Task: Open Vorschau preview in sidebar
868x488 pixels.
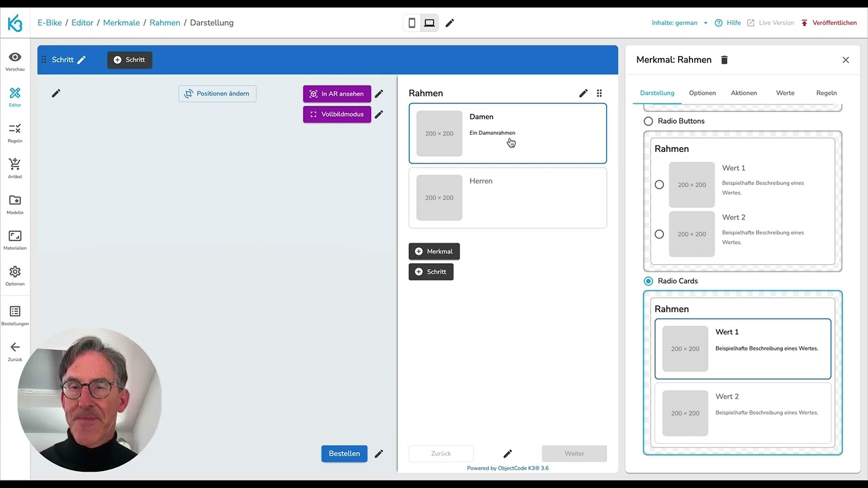Action: click(15, 61)
